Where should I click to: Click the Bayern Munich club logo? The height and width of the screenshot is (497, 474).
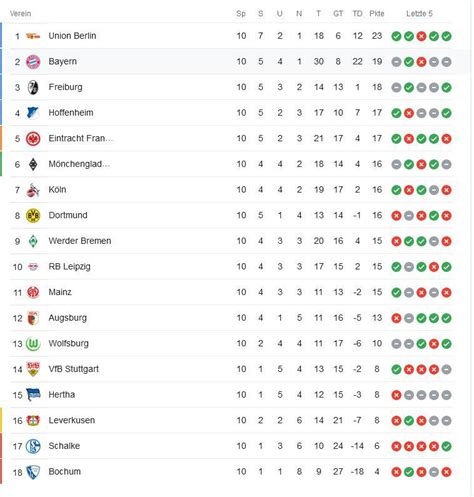click(x=33, y=62)
